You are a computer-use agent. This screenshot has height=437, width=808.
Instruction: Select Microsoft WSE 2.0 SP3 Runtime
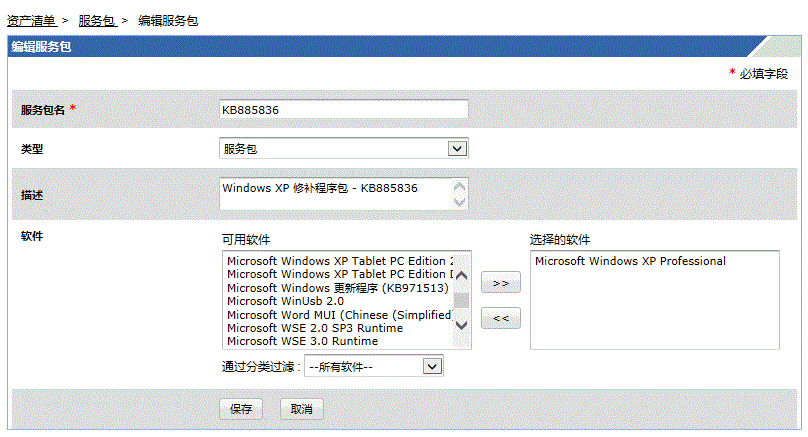tap(315, 328)
